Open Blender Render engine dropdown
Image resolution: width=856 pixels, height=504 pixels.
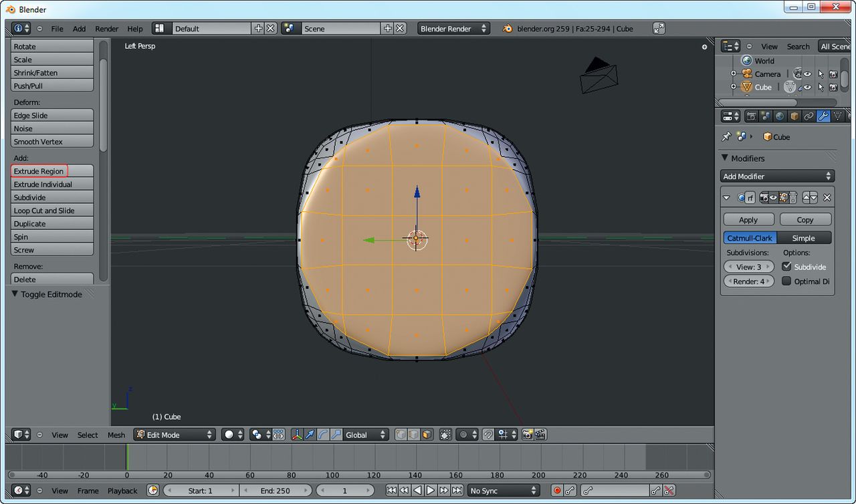(x=453, y=29)
